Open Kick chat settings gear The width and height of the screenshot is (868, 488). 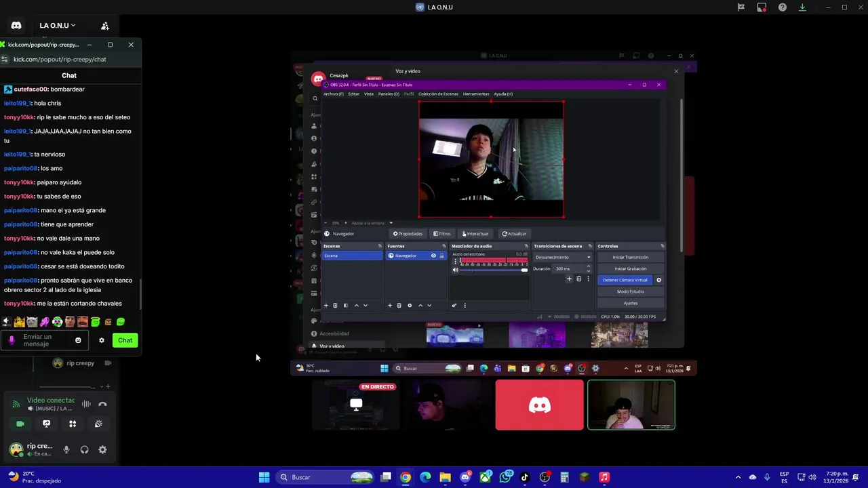coord(102,340)
